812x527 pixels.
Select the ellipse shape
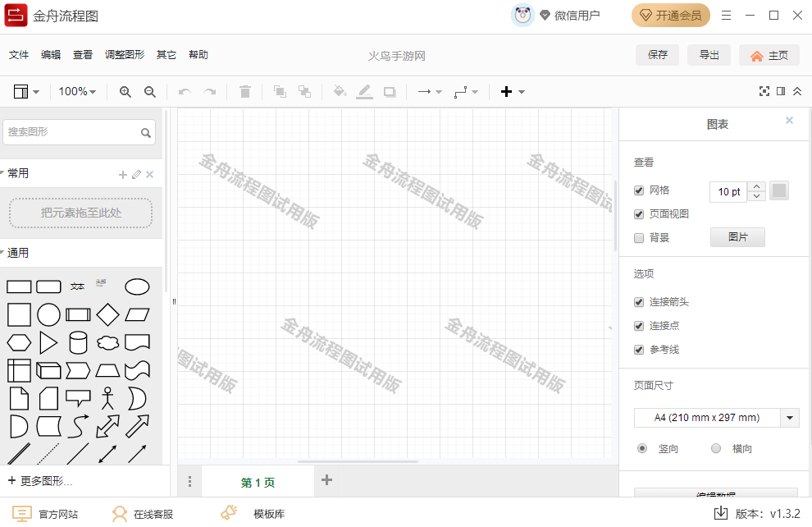pos(137,286)
